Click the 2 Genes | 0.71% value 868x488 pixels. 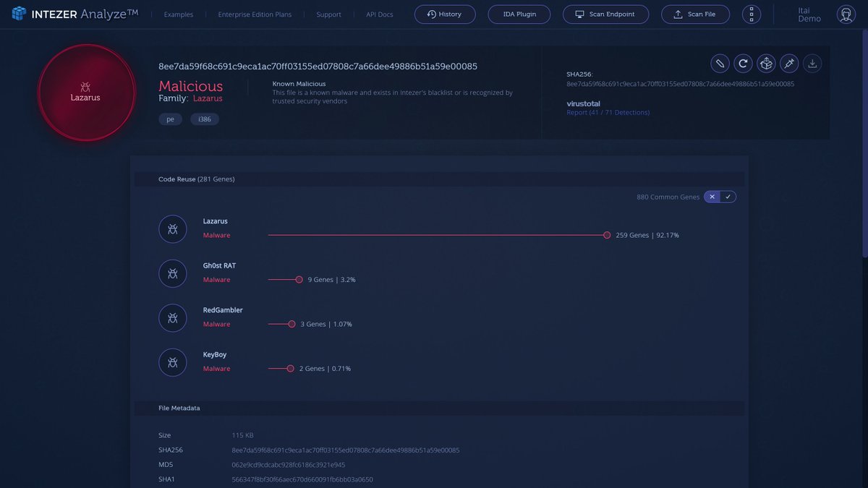[325, 369]
